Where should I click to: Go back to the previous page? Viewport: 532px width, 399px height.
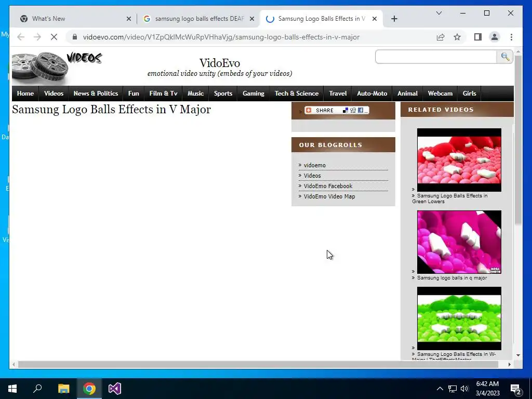(21, 37)
